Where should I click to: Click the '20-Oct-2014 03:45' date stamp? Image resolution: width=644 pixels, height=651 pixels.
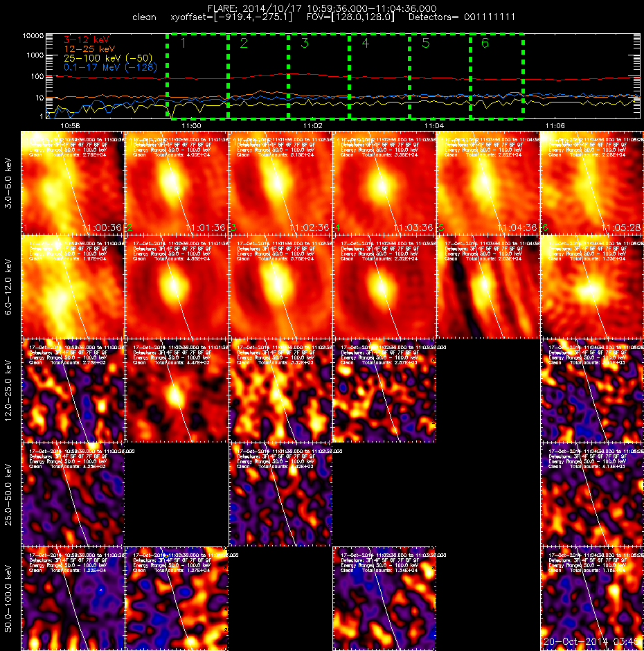tap(593, 641)
